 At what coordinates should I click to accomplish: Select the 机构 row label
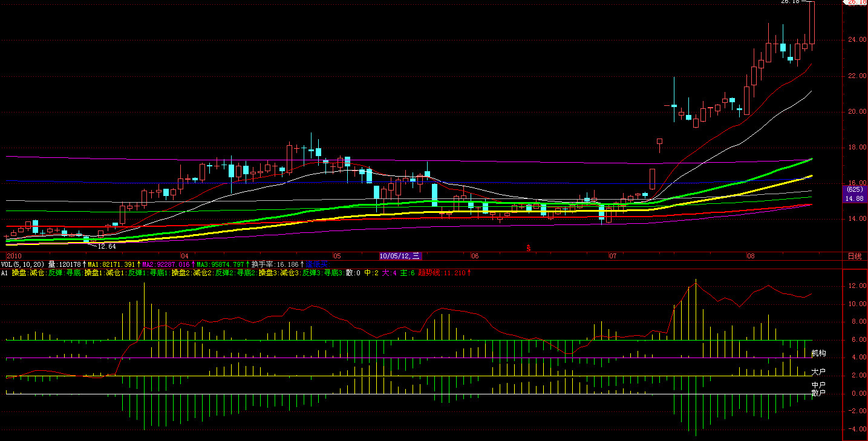(818, 353)
